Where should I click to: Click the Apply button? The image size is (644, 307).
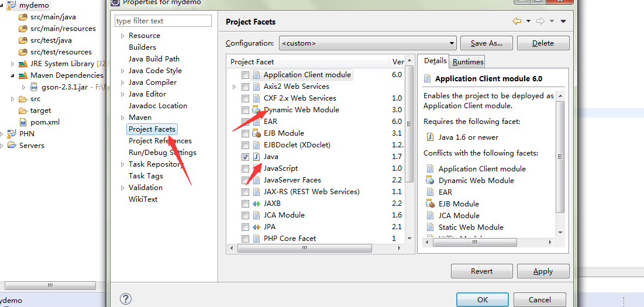[543, 271]
